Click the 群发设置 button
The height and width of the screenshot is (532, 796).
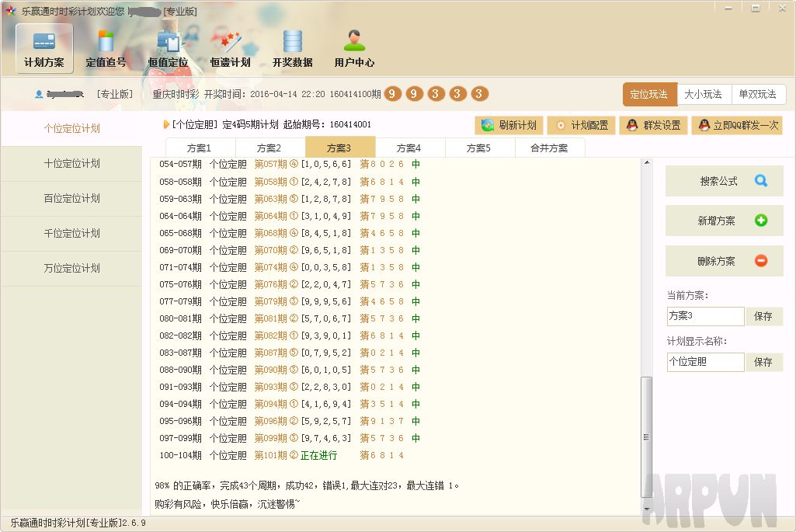tap(654, 125)
